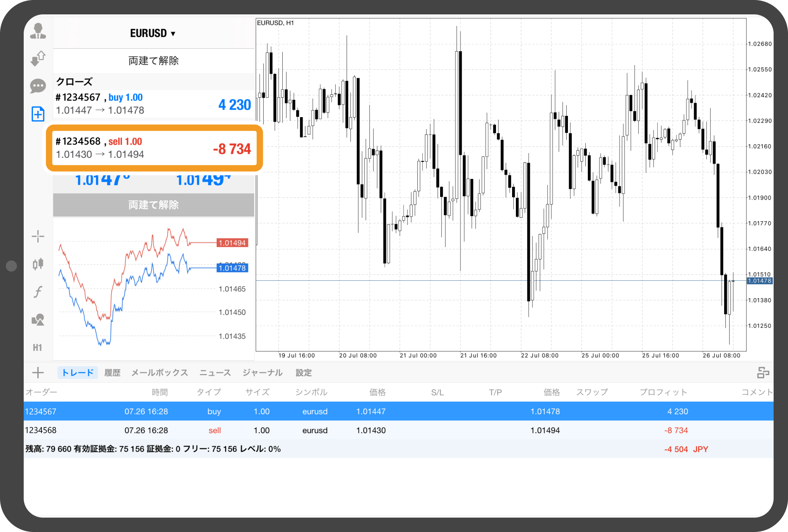Enable the crosshair cursor tool
This screenshot has height=532, width=788.
pos(38,236)
